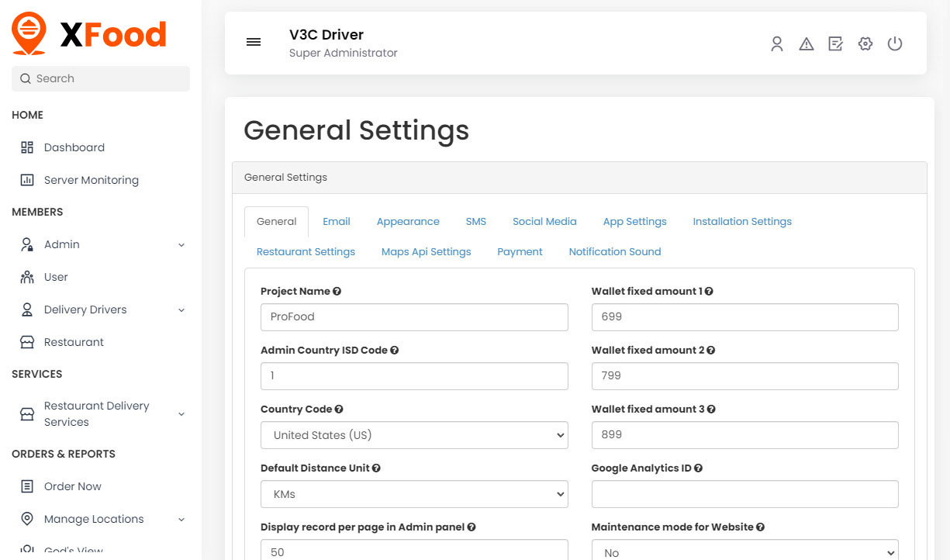
Task: Select the Dashboard icon in the sidebar
Action: [x=26, y=147]
